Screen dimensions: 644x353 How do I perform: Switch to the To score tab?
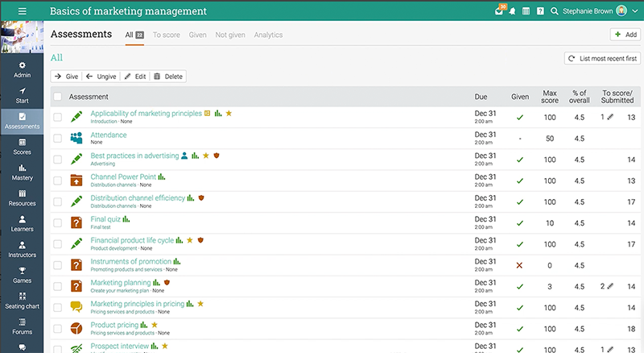(166, 35)
